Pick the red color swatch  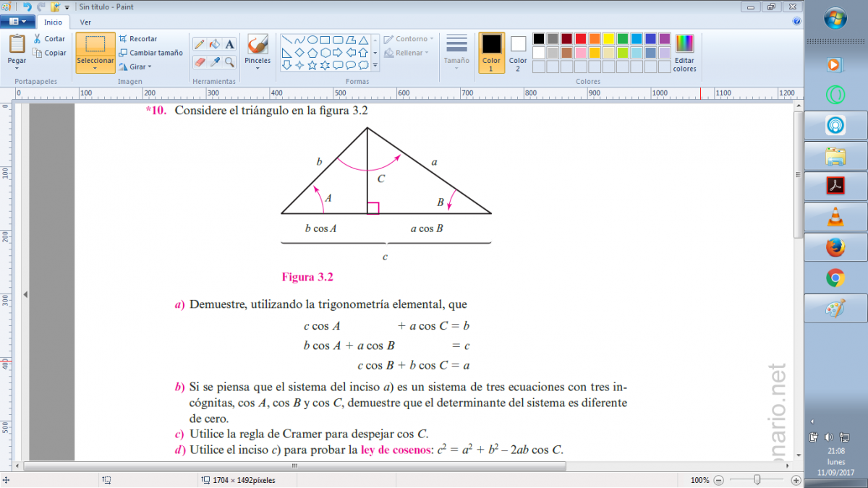coord(580,39)
